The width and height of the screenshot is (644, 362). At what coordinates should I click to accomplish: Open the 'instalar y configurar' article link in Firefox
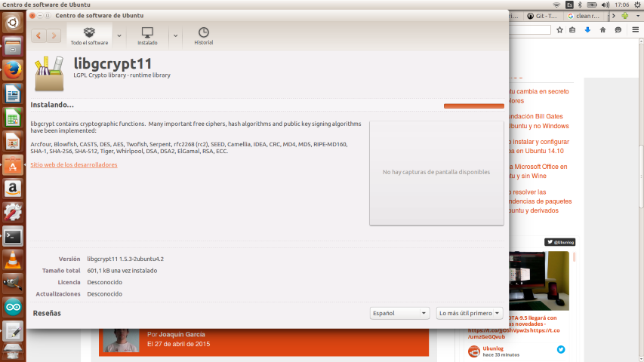pos(539,146)
